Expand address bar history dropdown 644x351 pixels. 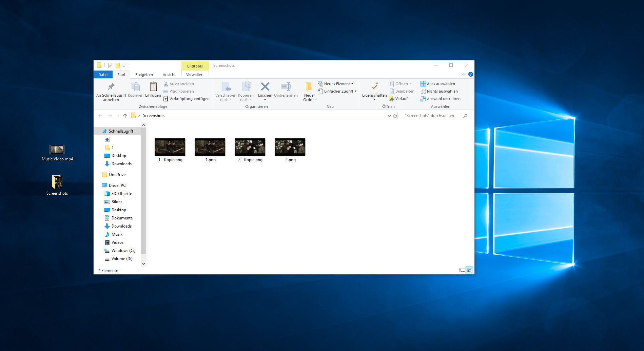[389, 116]
